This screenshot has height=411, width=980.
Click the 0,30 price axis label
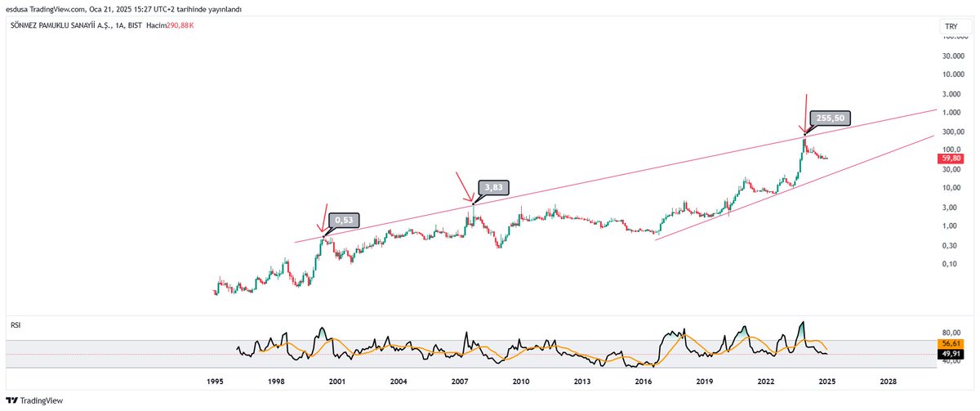click(951, 245)
